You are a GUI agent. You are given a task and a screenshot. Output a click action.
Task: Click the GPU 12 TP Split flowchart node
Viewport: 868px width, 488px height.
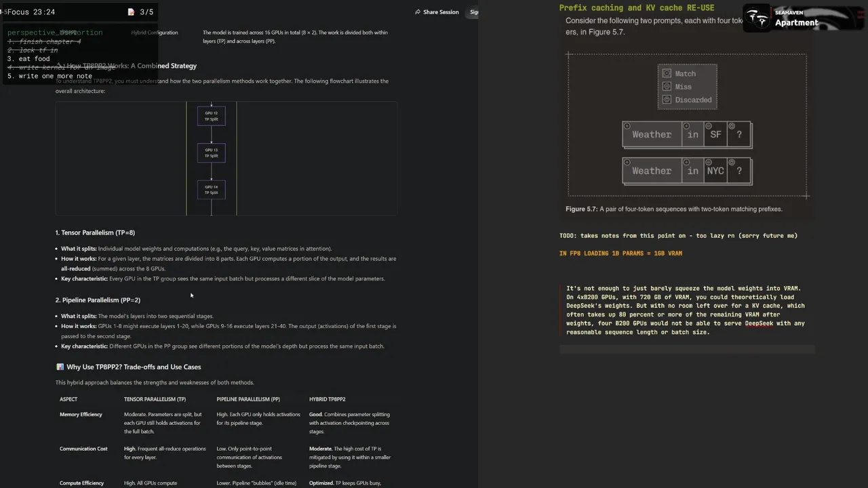click(212, 116)
